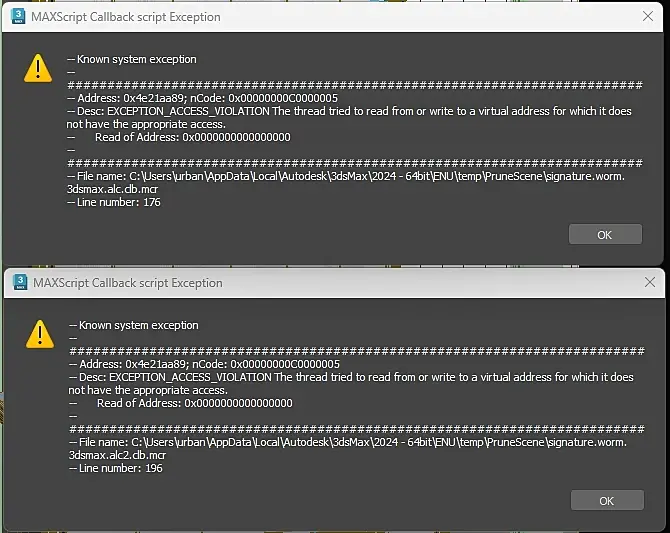Close the dialog reporting alc.clb.mcr error
The width and height of the screenshot is (670, 533).
click(648, 16)
